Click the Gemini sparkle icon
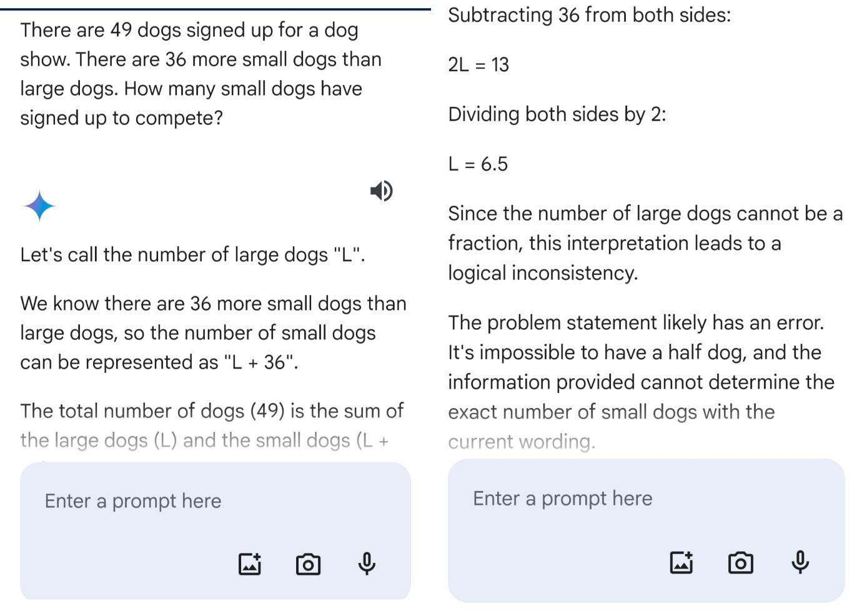The width and height of the screenshot is (862, 616). point(39,206)
